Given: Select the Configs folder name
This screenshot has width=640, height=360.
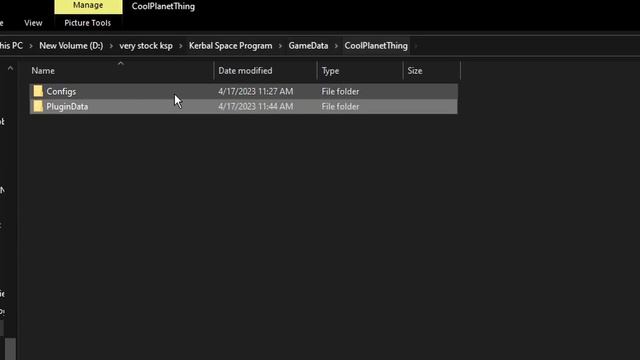Looking at the screenshot, I should [61, 91].
